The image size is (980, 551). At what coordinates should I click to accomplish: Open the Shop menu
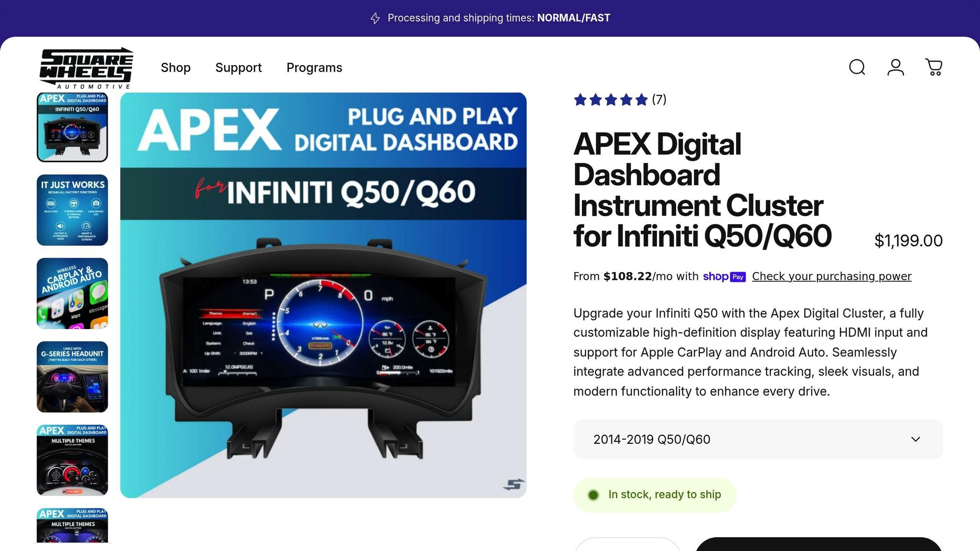tap(176, 67)
